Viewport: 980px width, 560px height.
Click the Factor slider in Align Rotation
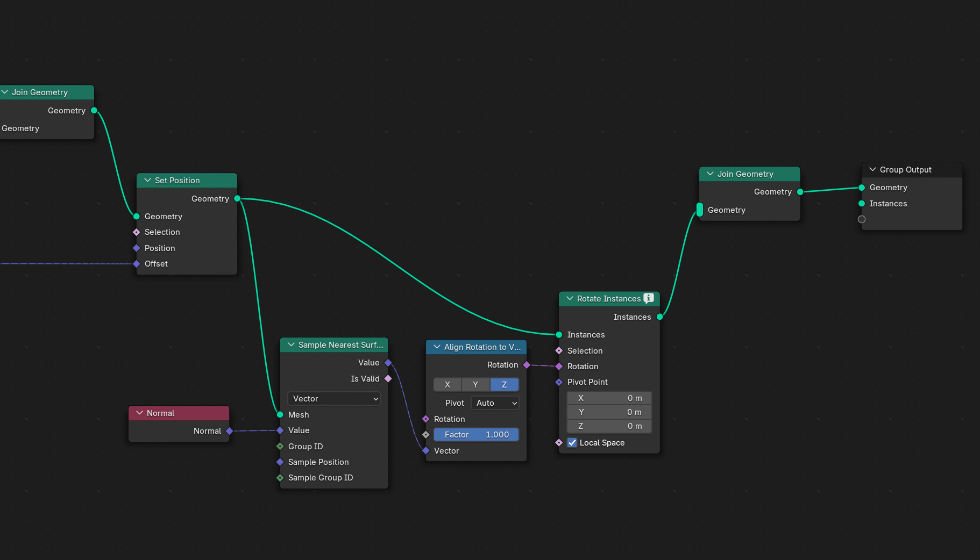476,435
